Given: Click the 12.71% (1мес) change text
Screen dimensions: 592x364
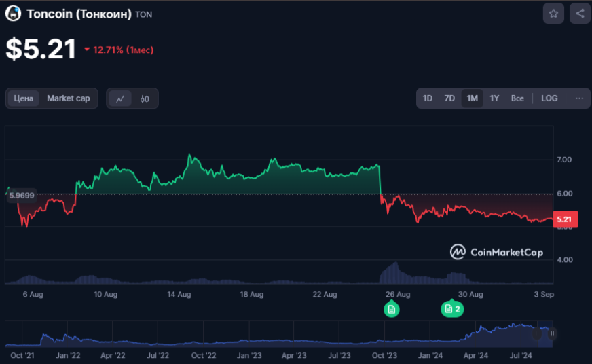Looking at the screenshot, I should (x=123, y=50).
